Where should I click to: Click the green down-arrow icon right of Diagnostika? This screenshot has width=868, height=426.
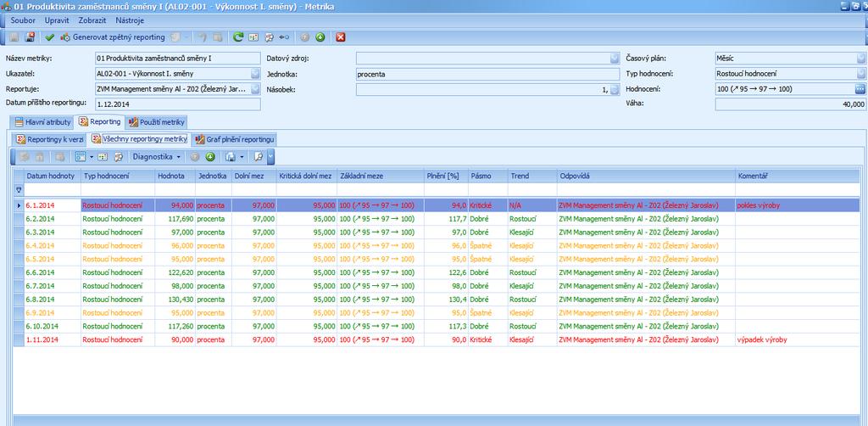[210, 157]
